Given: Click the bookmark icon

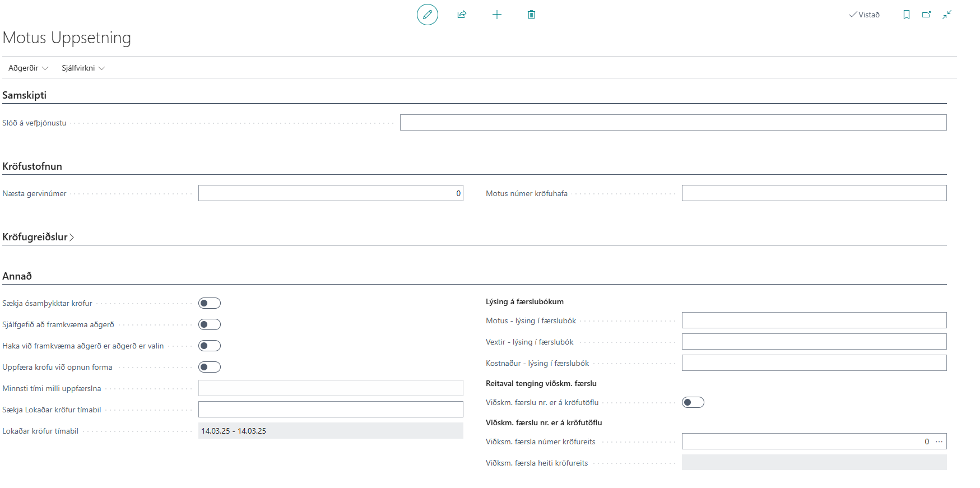Looking at the screenshot, I should 906,15.
